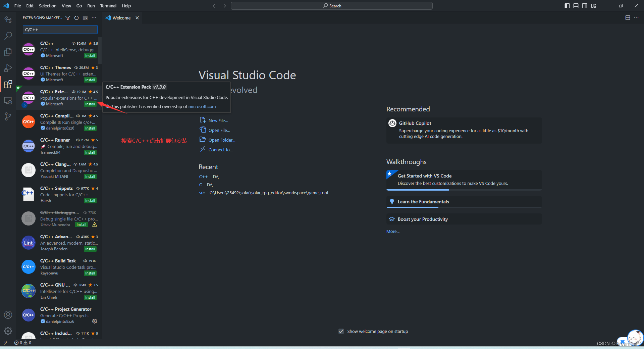644x349 pixels.
Task: Open Source Control view icon
Action: coord(8,116)
